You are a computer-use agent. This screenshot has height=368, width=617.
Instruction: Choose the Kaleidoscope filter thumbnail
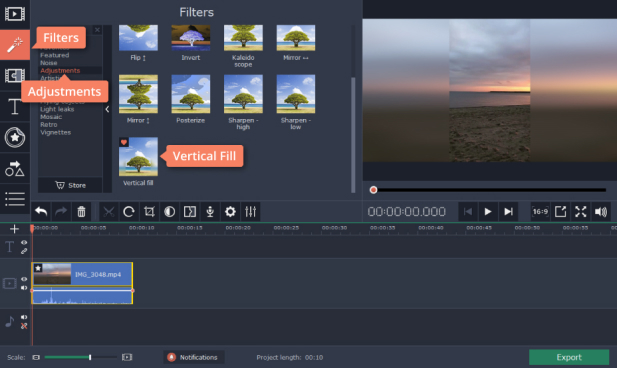tap(243, 38)
